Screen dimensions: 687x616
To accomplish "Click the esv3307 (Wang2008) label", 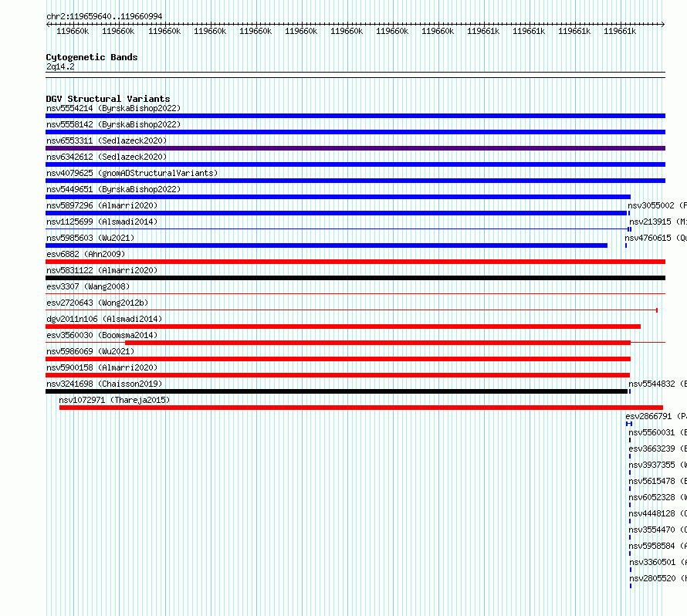I will (88, 286).
